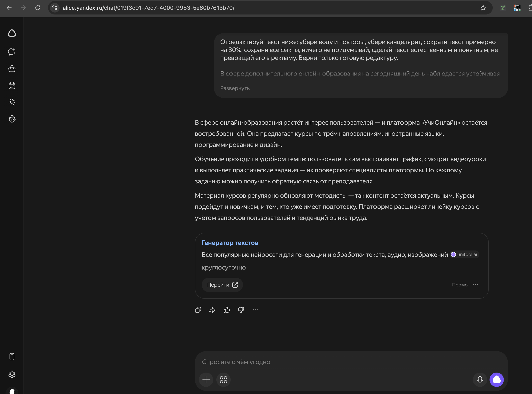This screenshot has width=532, height=394.
Task: Open site information icon in the address bar
Action: coord(55,8)
